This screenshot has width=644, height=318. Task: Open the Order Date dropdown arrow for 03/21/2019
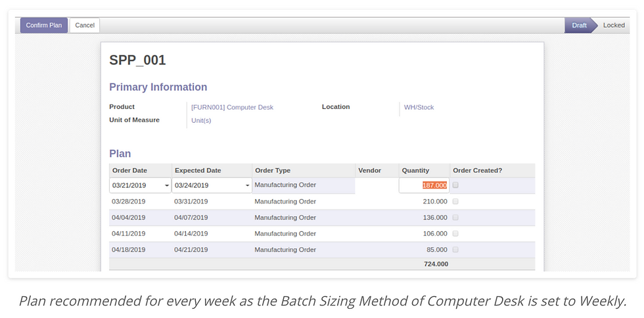166,186
